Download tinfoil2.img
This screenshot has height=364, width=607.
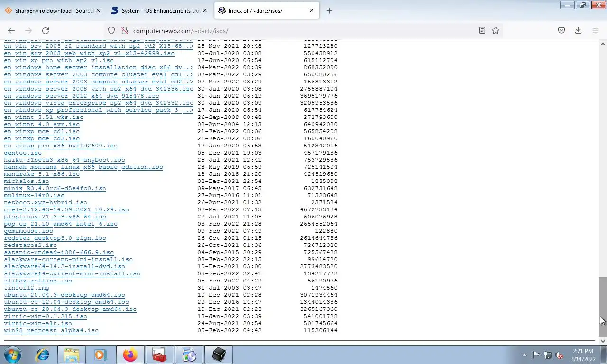click(27, 288)
